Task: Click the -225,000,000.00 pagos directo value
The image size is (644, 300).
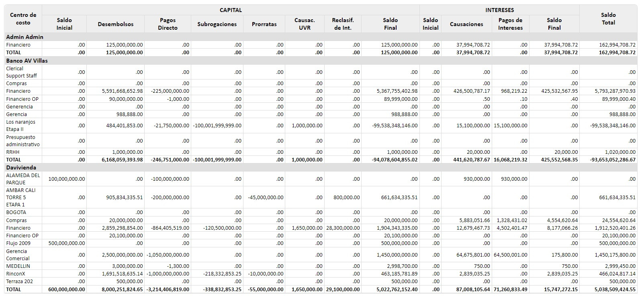Action: pyautogui.click(x=170, y=91)
